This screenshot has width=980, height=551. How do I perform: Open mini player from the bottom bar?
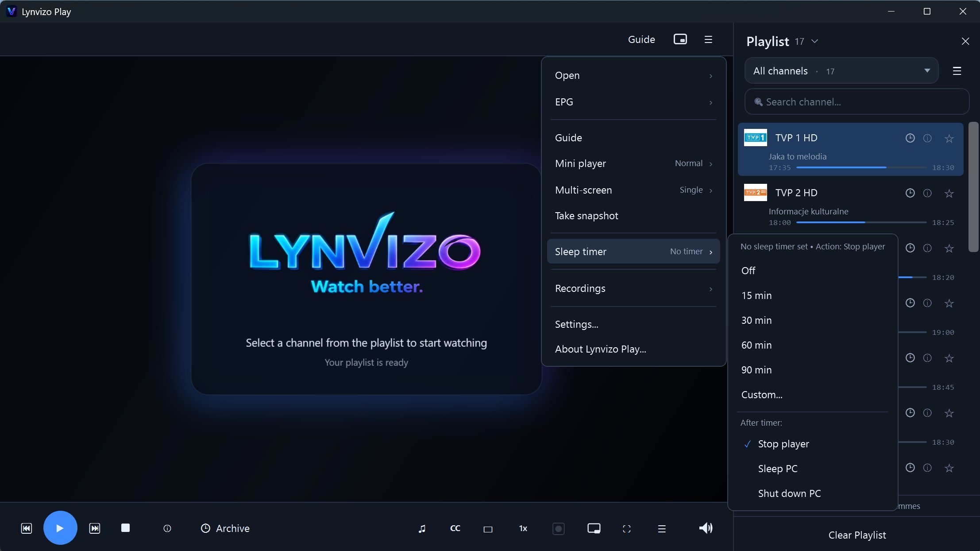[594, 528]
